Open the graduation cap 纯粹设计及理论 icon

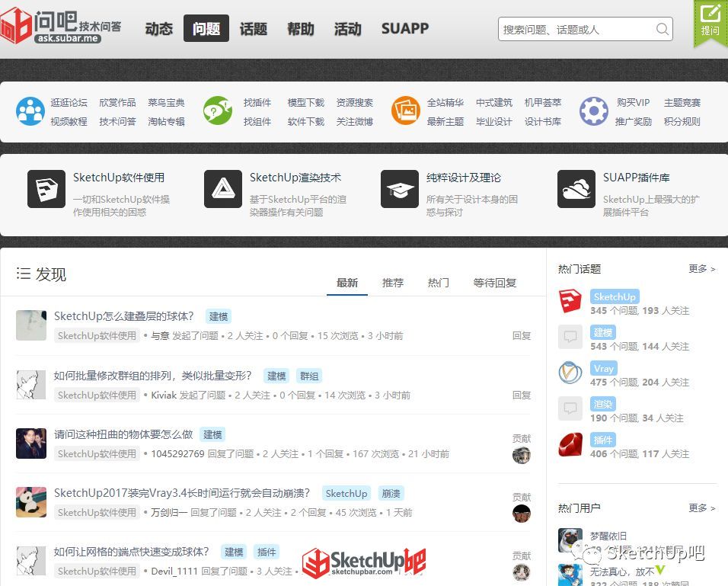click(x=400, y=189)
